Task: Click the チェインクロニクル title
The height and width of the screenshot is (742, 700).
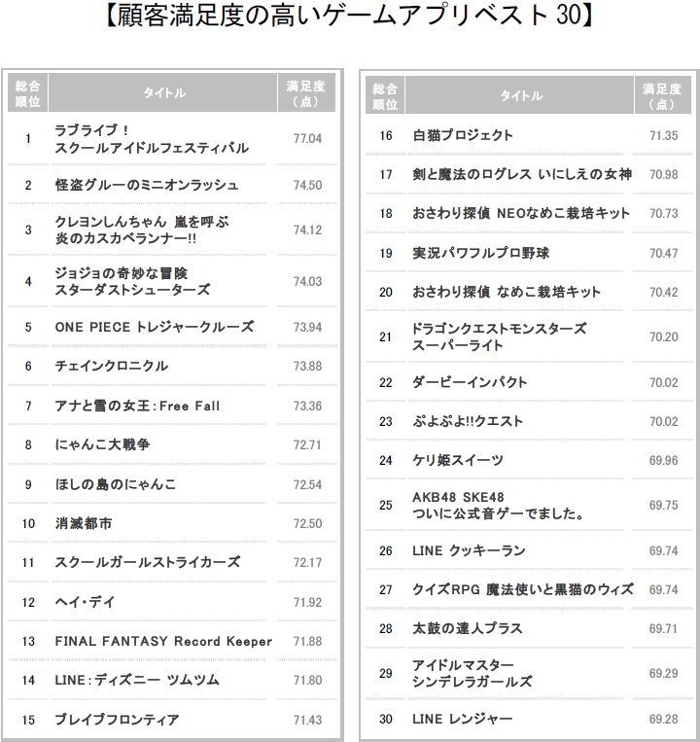Action: click(x=112, y=366)
